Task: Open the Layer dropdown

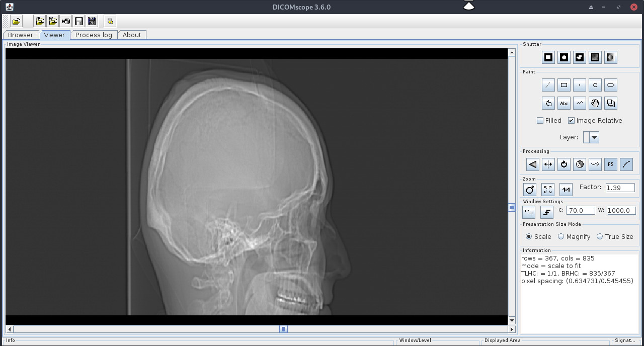Action: (595, 137)
